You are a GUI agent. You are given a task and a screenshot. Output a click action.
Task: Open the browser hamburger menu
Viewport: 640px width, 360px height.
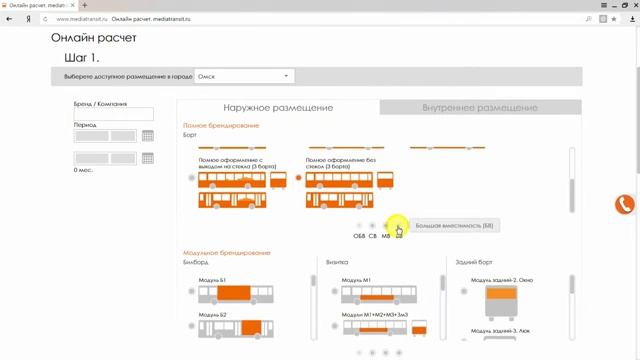604,5
